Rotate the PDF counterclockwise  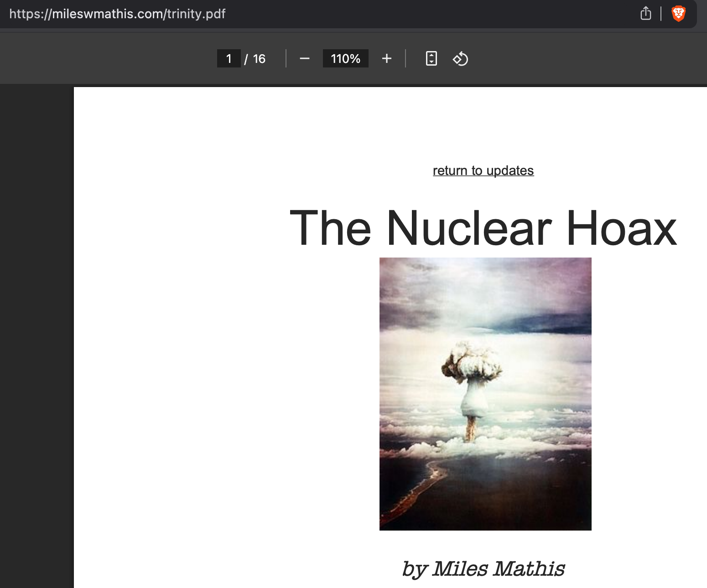(460, 59)
